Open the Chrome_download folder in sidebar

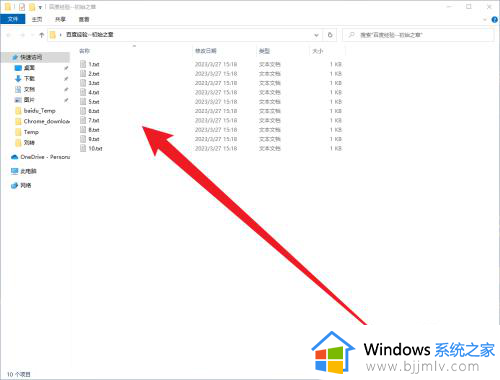click(47, 121)
